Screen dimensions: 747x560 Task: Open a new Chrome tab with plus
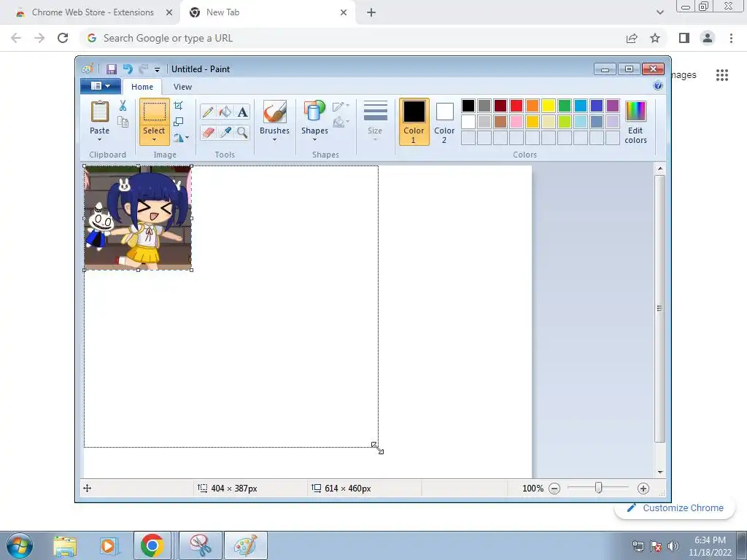(371, 12)
